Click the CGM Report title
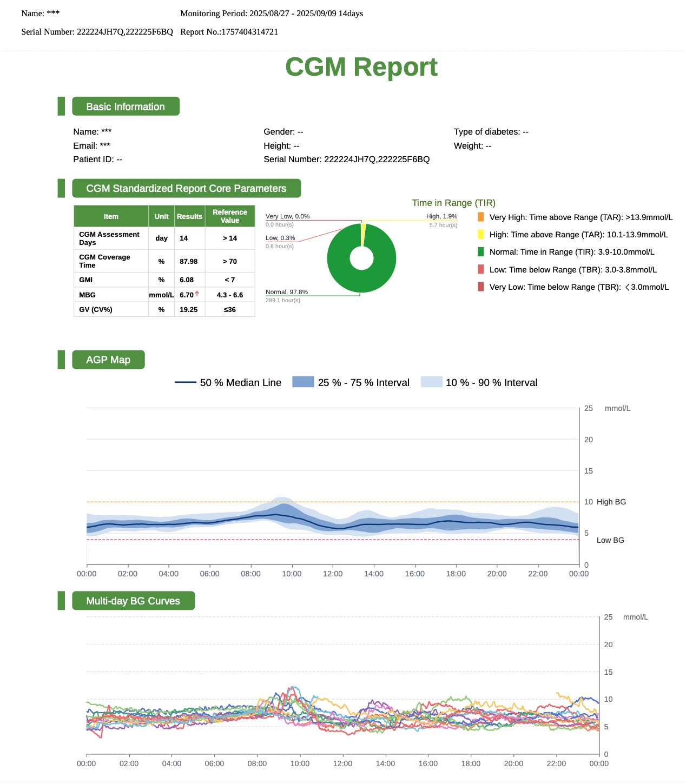 [x=361, y=67]
